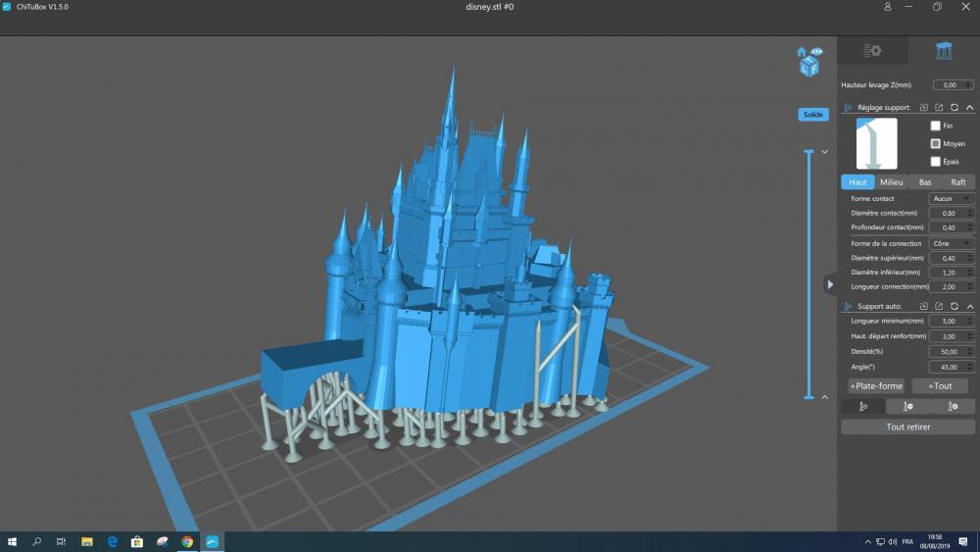Collapse the right panel with arrow
The height and width of the screenshot is (552, 980).
coord(830,284)
